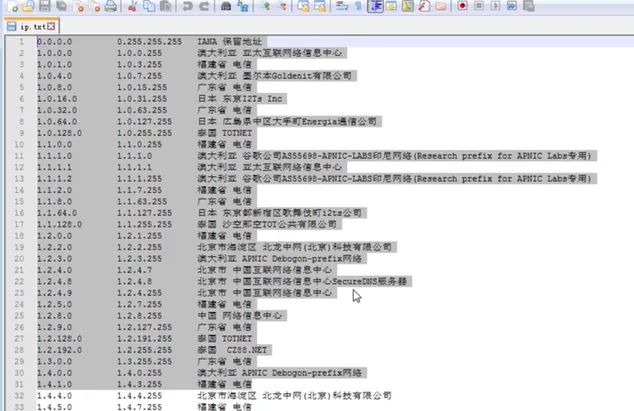Paste clipboard with the Paste icon
This screenshot has height=411, width=634.
165,6
